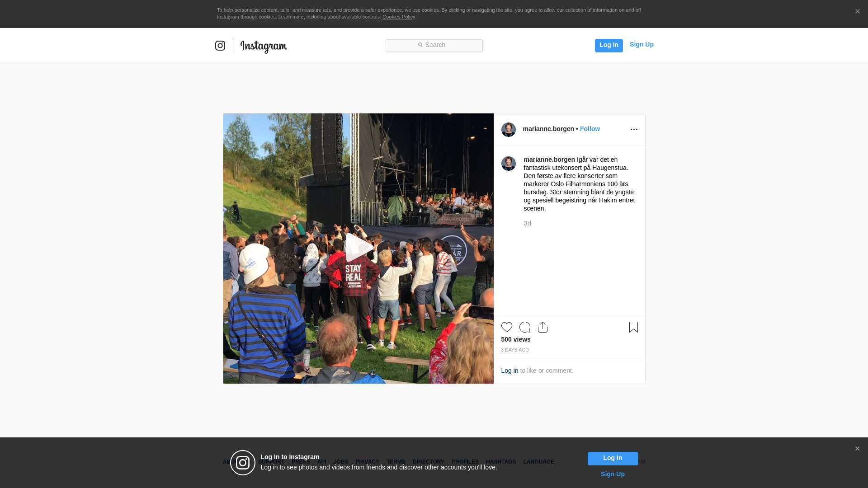Close the Log In to Instagram banner
Viewport: 868px width, 488px height.
(x=857, y=449)
